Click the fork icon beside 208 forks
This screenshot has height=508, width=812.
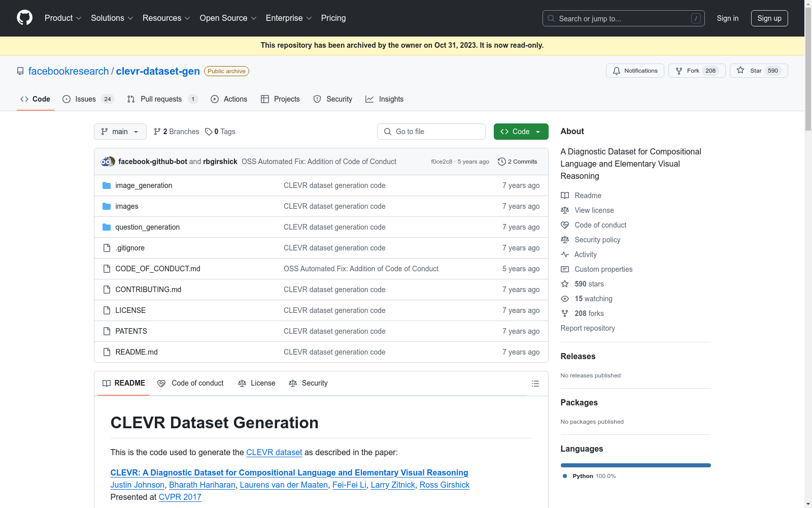pyautogui.click(x=565, y=313)
